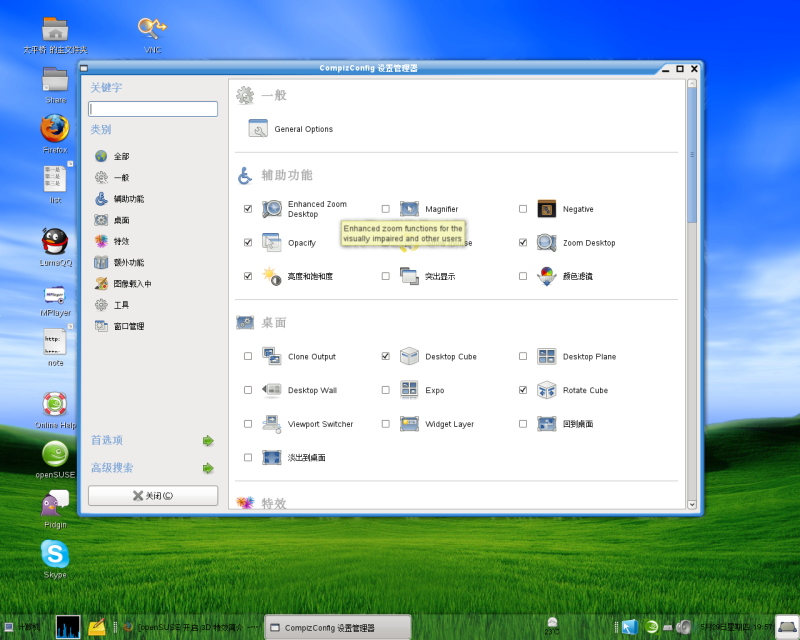Enable the Desktop Wall checkbox
Image resolution: width=800 pixels, height=640 pixels.
(248, 390)
